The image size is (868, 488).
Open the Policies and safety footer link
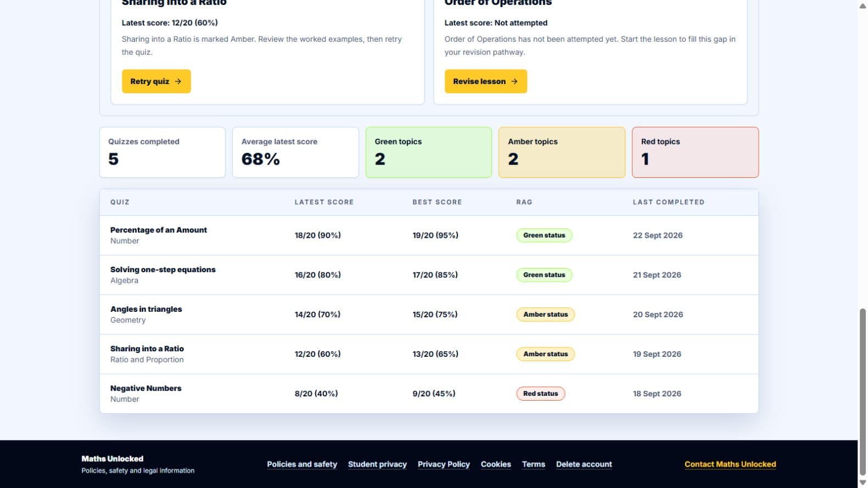click(x=302, y=464)
